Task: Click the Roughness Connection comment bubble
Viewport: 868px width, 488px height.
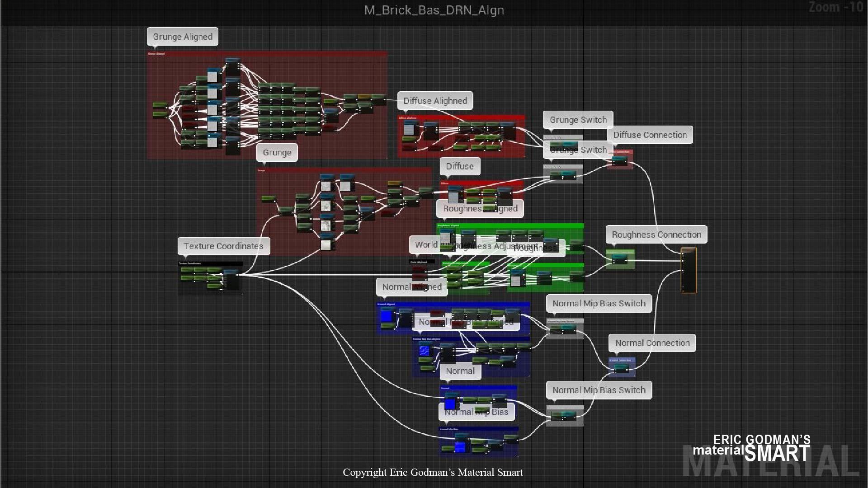Action: 656,235
